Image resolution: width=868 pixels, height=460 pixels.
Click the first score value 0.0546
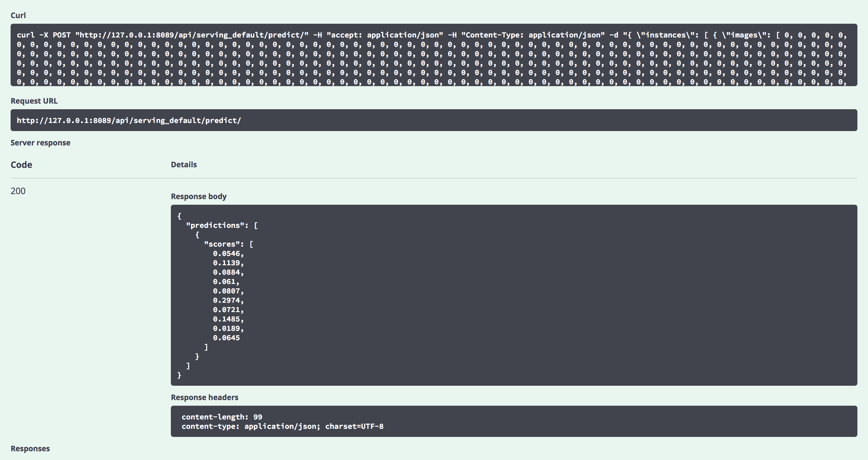coord(228,254)
